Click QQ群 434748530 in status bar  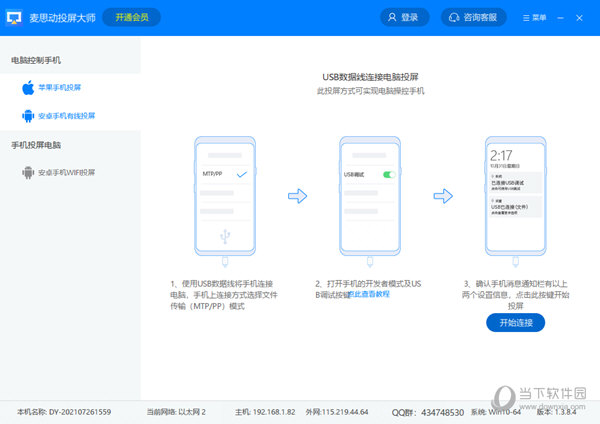pyautogui.click(x=427, y=413)
